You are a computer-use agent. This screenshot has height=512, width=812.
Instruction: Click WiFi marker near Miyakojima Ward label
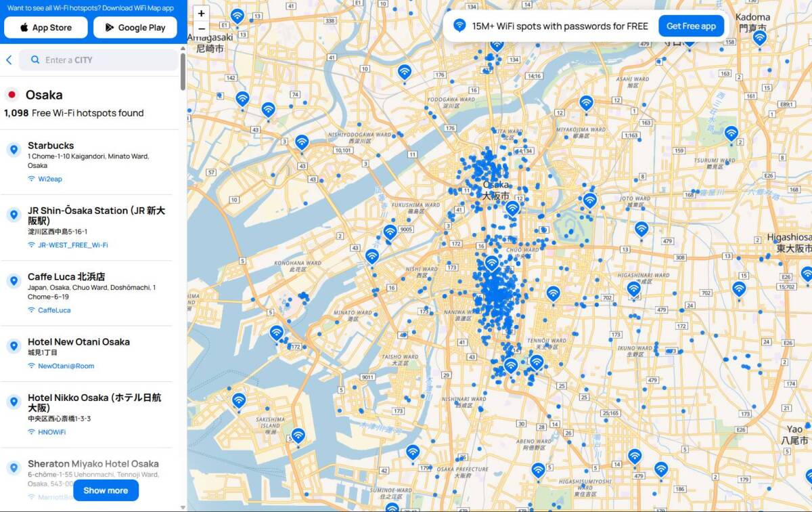(586, 103)
